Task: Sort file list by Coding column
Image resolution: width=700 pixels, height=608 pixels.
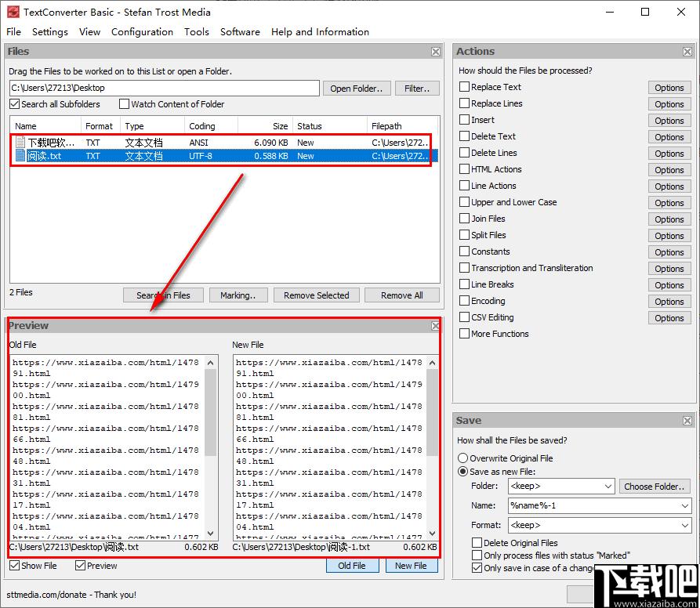Action: (x=211, y=126)
